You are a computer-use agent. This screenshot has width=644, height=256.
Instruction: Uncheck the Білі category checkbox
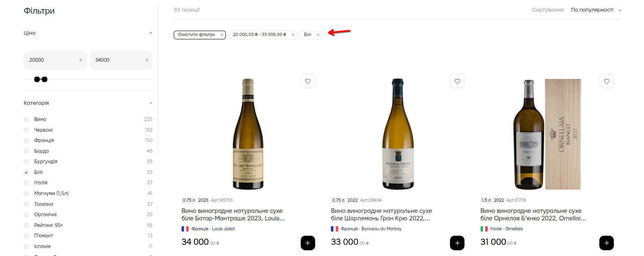(x=26, y=172)
